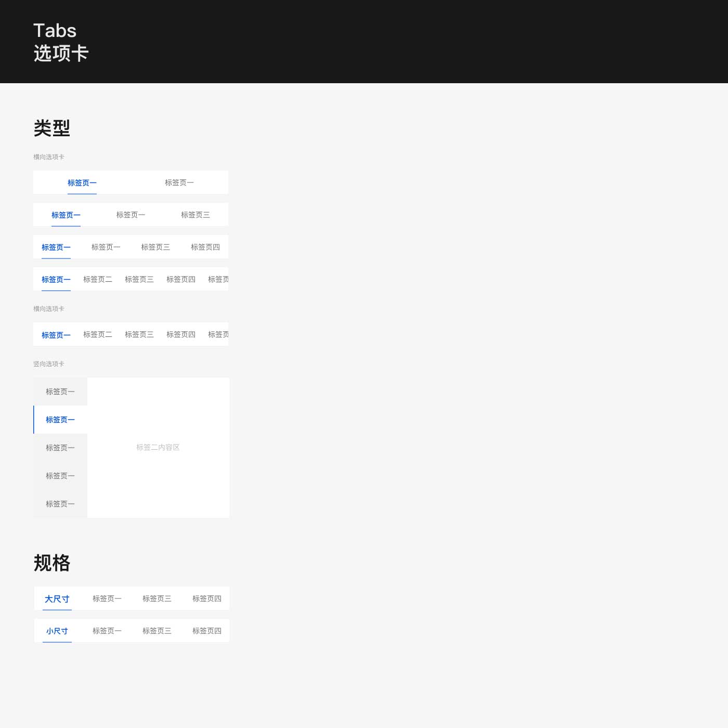Select active 标签页一 in the five-tab row without underline
This screenshot has width=728, height=728.
(x=56, y=335)
